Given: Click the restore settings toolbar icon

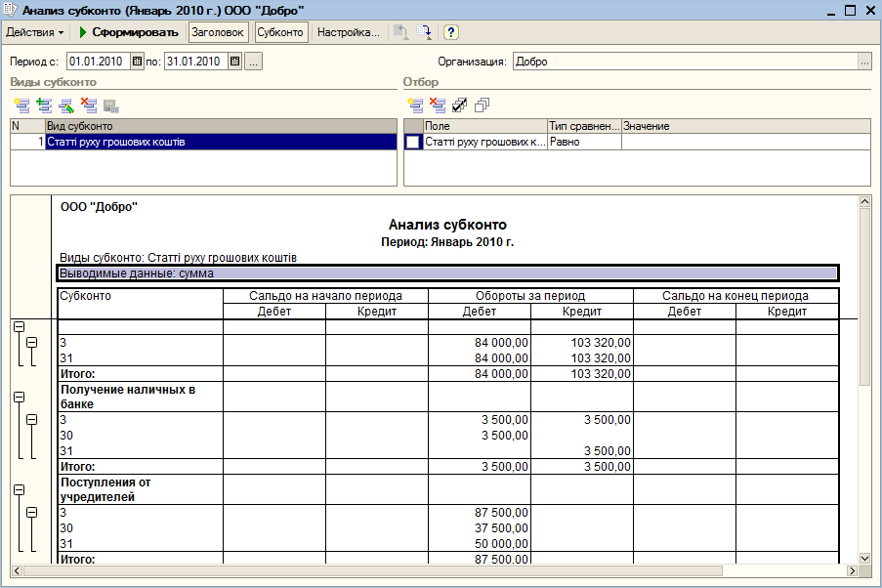Looking at the screenshot, I should pyautogui.click(x=401, y=32).
